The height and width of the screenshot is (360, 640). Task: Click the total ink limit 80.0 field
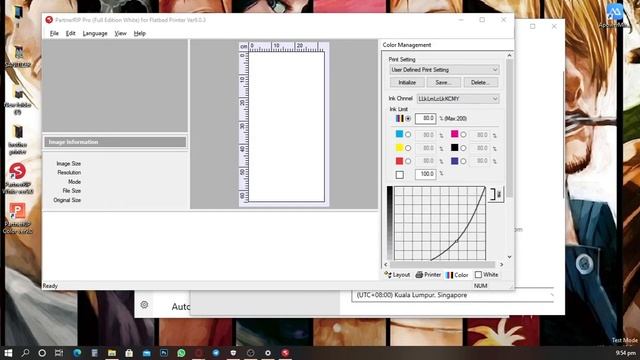(425, 118)
